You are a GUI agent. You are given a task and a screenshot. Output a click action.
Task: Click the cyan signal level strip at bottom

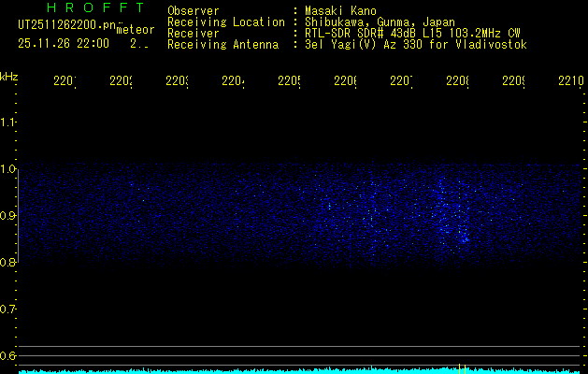click(x=299, y=370)
